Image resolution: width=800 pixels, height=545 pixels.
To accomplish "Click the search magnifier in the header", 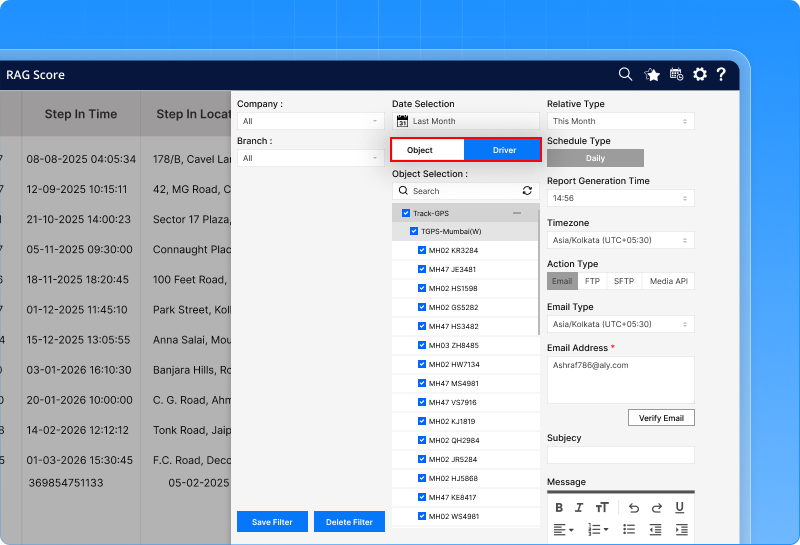I will point(625,74).
